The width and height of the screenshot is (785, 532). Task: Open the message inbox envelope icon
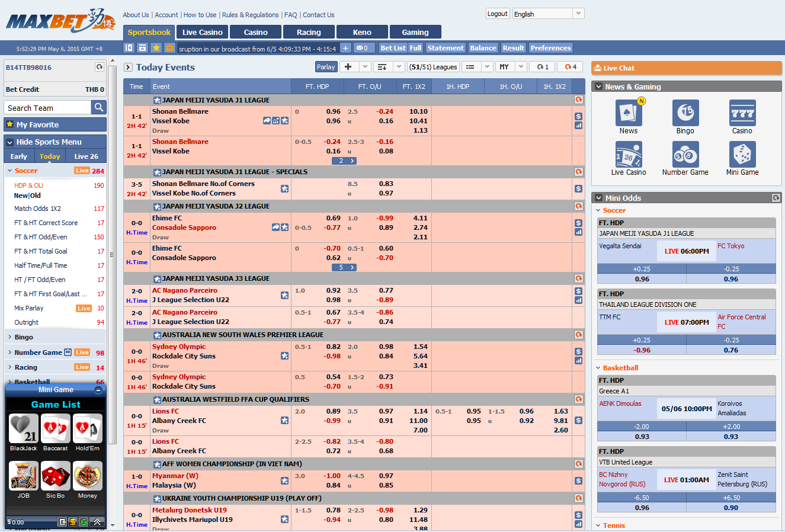click(362, 48)
